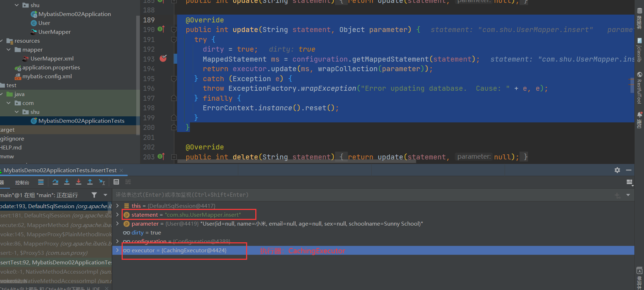This screenshot has width=644, height=290.
Task: Open debug panel settings gear
Action: 617,170
